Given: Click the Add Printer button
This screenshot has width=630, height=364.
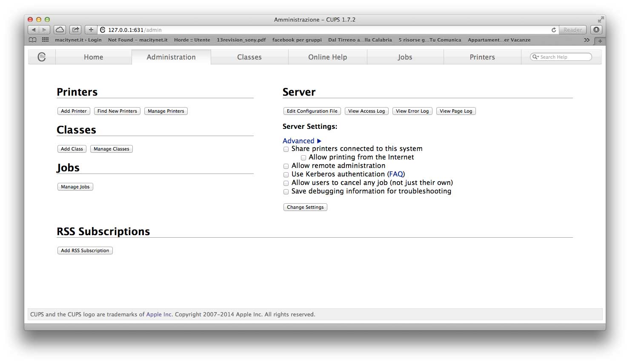Looking at the screenshot, I should [x=74, y=111].
